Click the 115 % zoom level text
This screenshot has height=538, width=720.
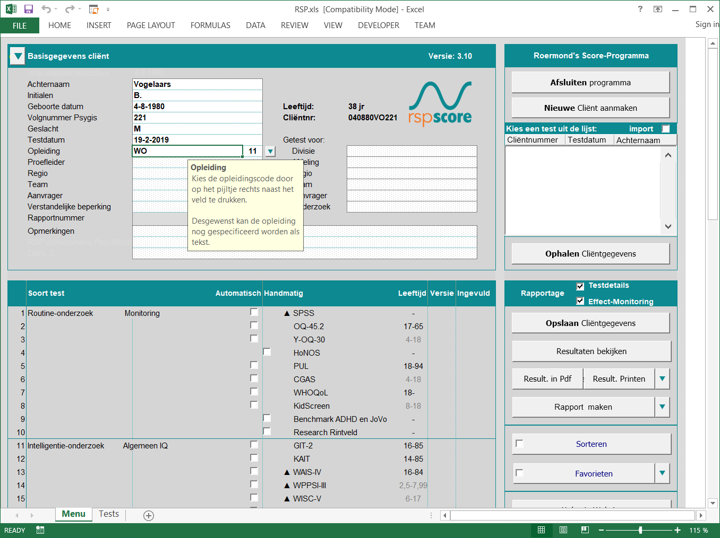coord(698,530)
